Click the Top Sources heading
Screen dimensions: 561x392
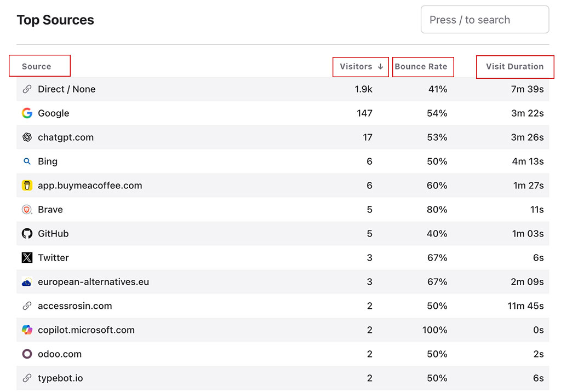tap(55, 20)
